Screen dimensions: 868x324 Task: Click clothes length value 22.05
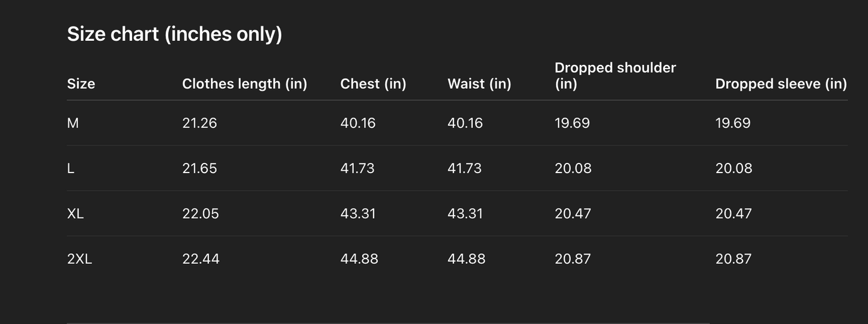201,213
